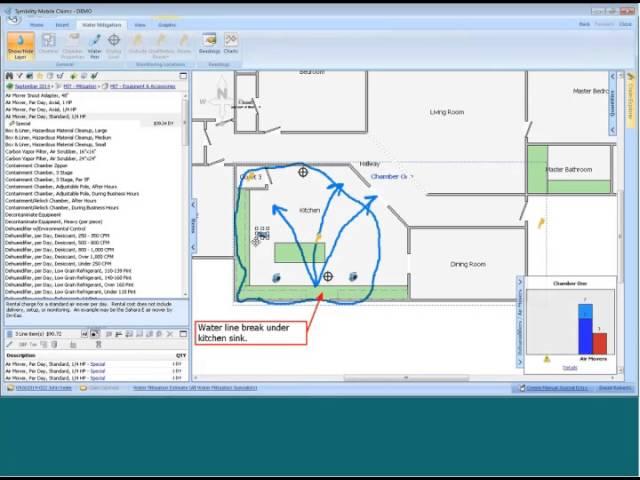The width and height of the screenshot is (640, 480).
Task: Click upper chevron on left canvas side tab
Action: click(x=194, y=204)
